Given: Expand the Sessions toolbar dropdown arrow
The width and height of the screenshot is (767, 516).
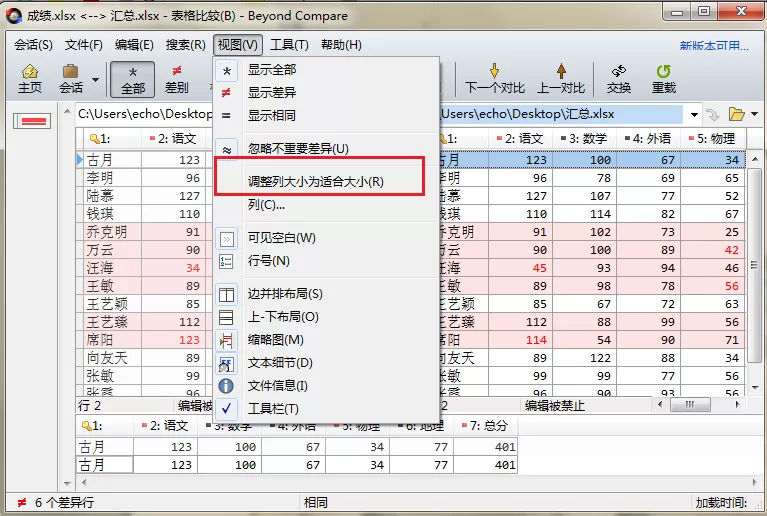Looking at the screenshot, I should tap(95, 80).
